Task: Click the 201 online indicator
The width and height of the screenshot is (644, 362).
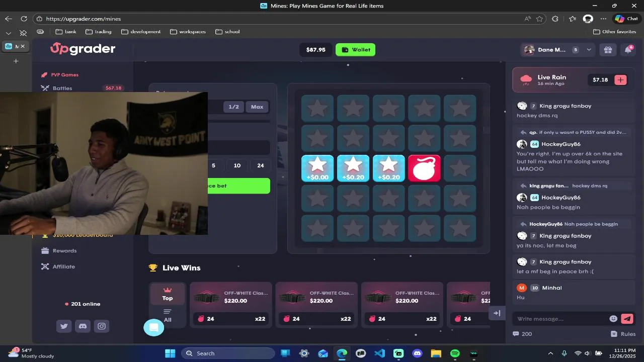Action: [x=83, y=304]
